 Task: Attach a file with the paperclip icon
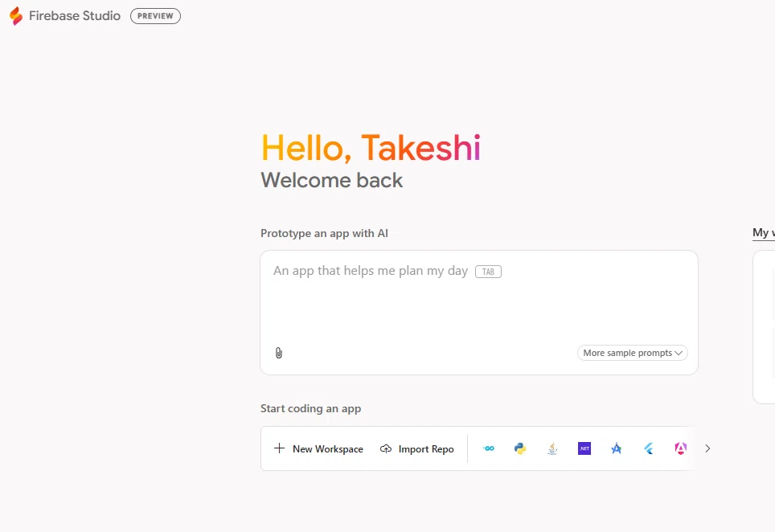279,353
